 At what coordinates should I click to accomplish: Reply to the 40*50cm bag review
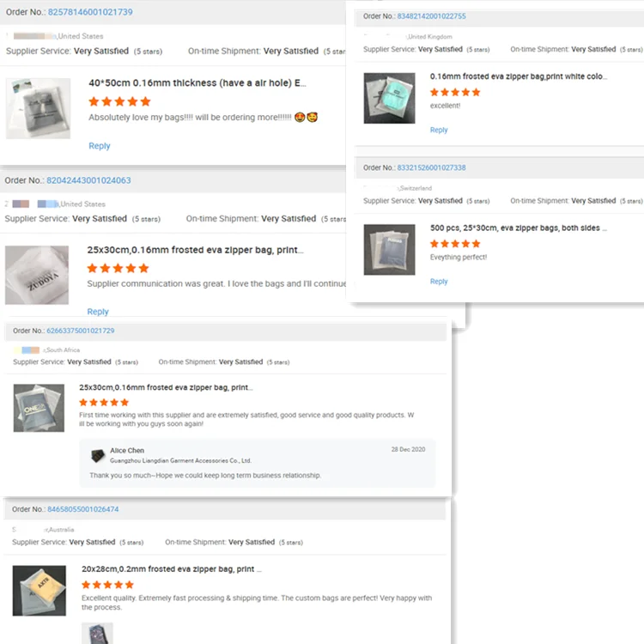pyautogui.click(x=100, y=146)
